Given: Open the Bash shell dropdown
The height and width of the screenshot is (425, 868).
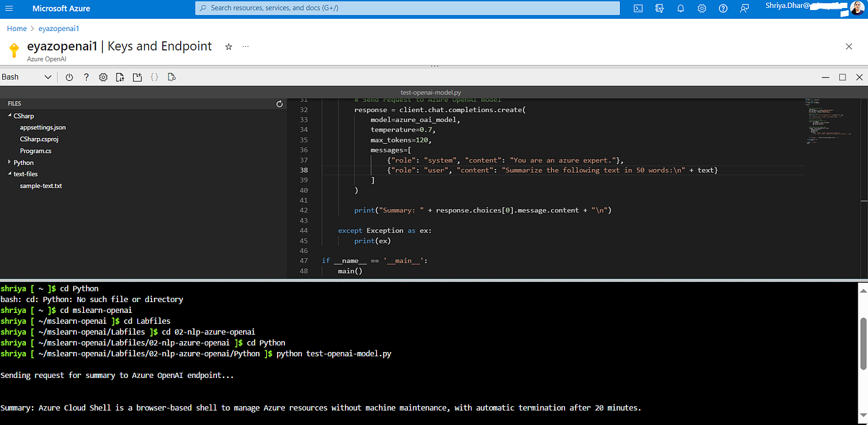Looking at the screenshot, I should (x=27, y=77).
